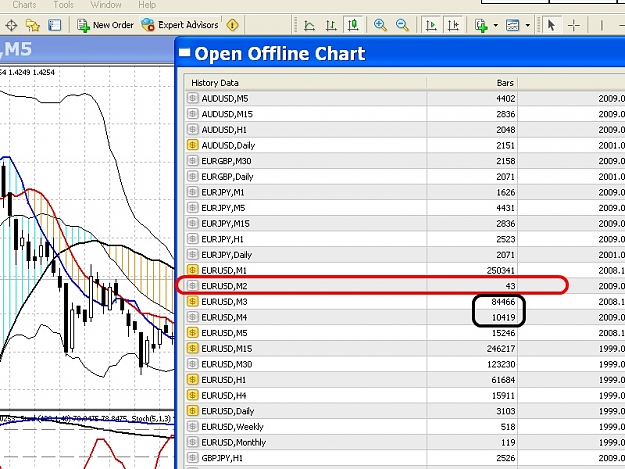
Task: Click the Open Offline Chart title icon
Action: point(185,53)
